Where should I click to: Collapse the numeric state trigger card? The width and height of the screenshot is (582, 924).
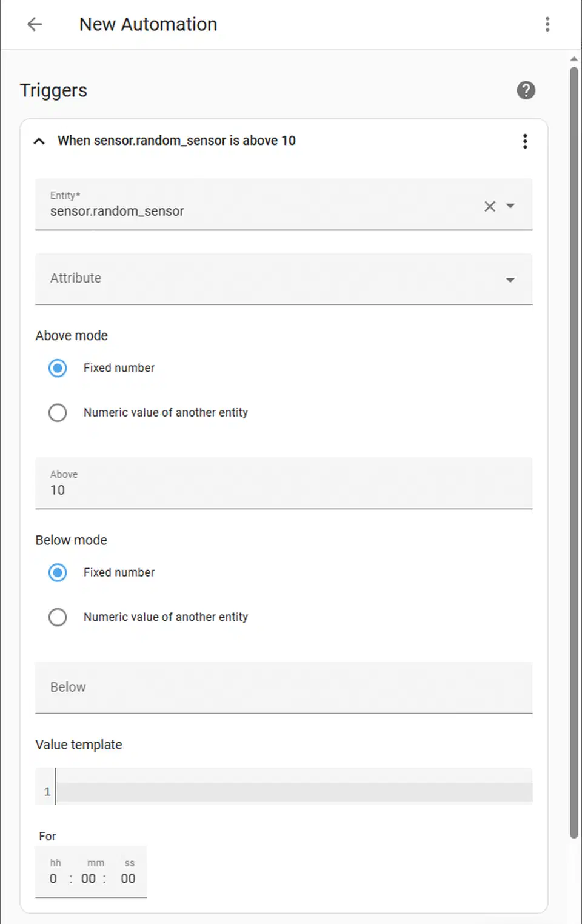39,141
